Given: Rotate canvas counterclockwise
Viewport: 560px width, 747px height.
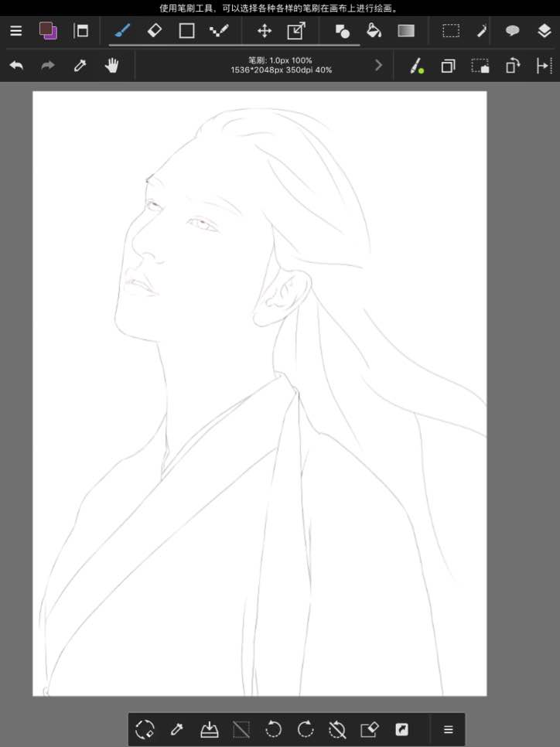Looking at the screenshot, I should [273, 729].
